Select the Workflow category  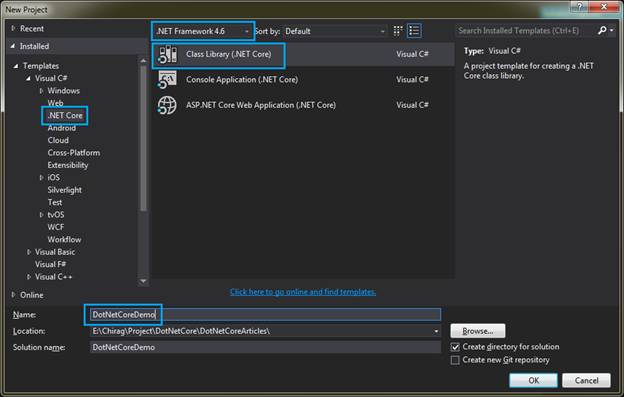point(64,239)
